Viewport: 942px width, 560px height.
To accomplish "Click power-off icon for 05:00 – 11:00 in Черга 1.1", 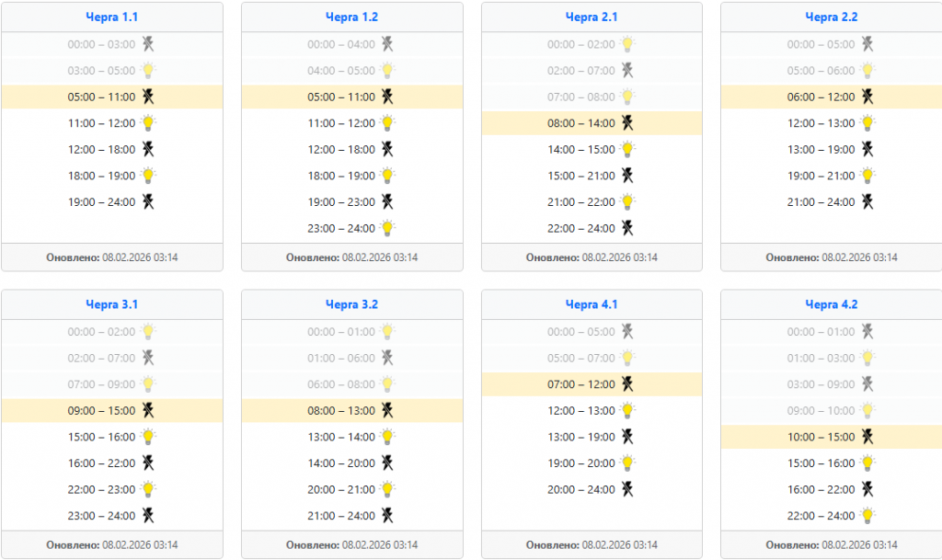I will (147, 97).
